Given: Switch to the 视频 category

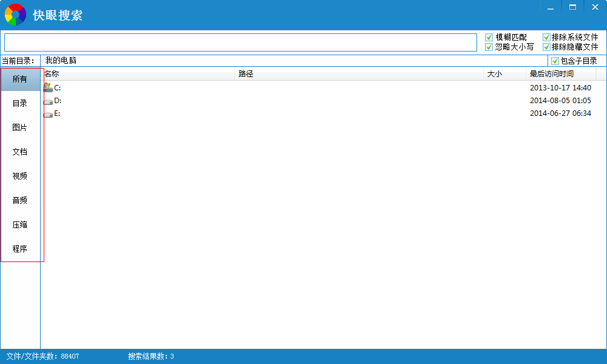Looking at the screenshot, I should (x=21, y=176).
